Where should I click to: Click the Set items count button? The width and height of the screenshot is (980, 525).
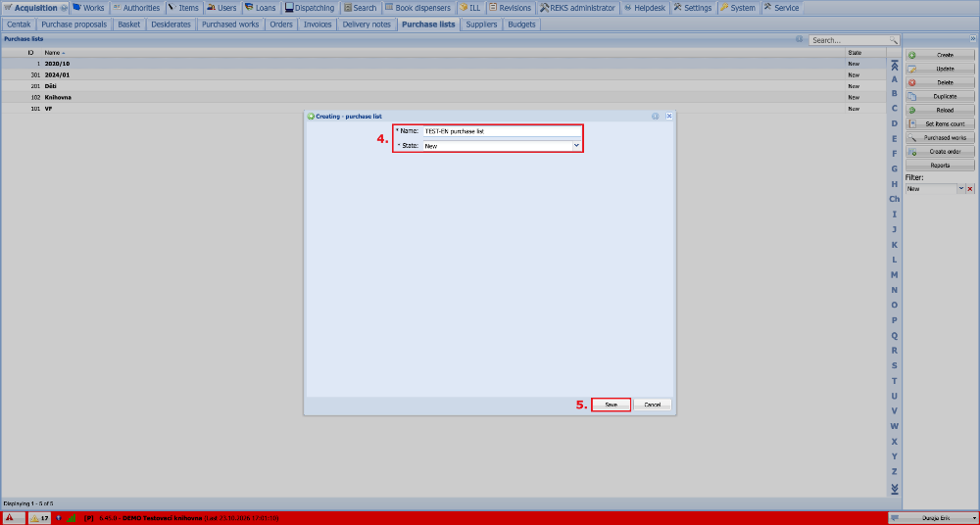click(940, 123)
